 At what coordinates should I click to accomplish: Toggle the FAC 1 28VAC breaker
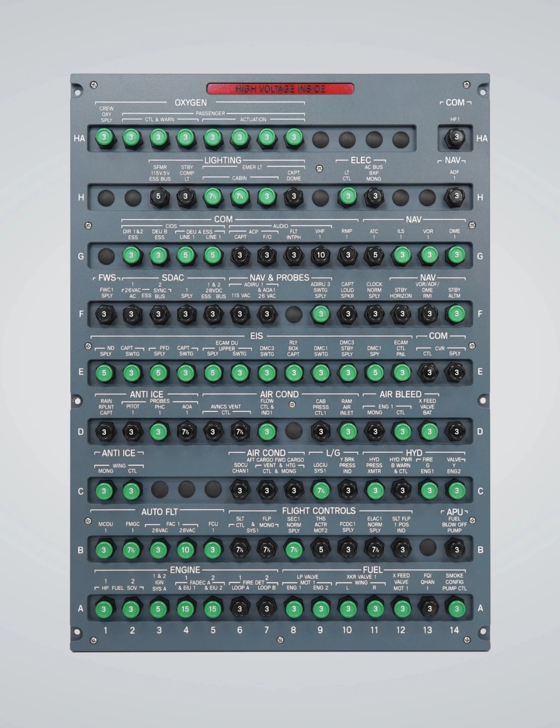[185, 550]
